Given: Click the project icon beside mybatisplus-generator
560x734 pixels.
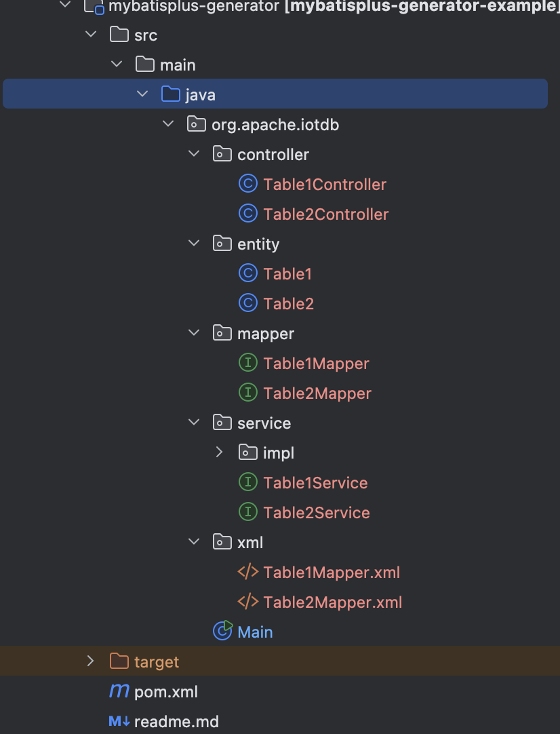Looking at the screenshot, I should tap(93, 8).
